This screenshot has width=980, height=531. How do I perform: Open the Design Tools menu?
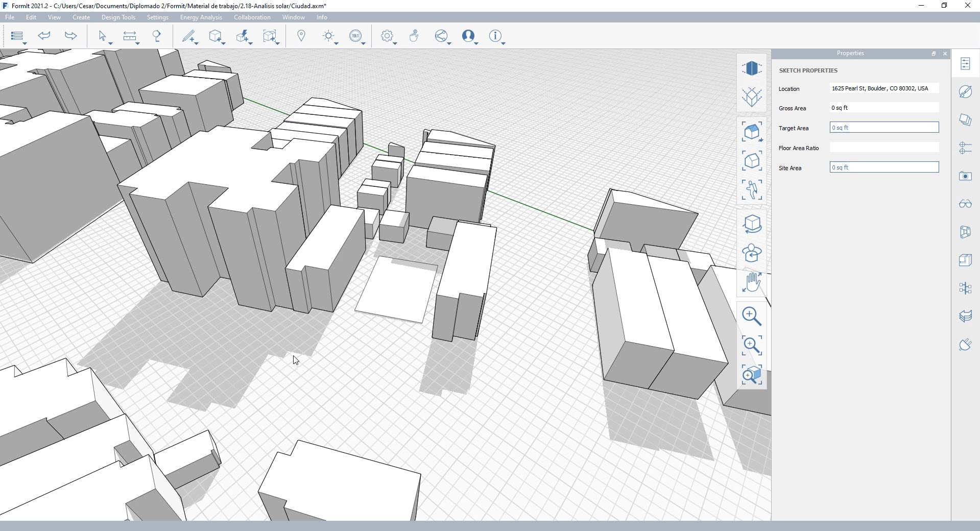point(118,17)
